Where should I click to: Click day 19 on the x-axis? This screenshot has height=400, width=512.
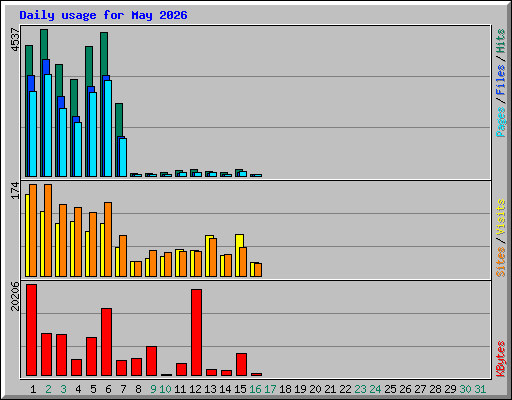click(x=300, y=389)
